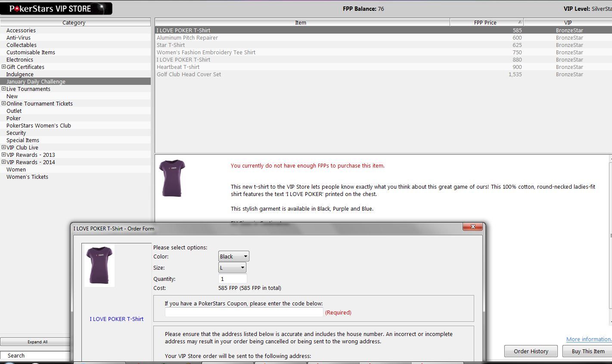Close the I LOVE POKER order form

(473, 227)
